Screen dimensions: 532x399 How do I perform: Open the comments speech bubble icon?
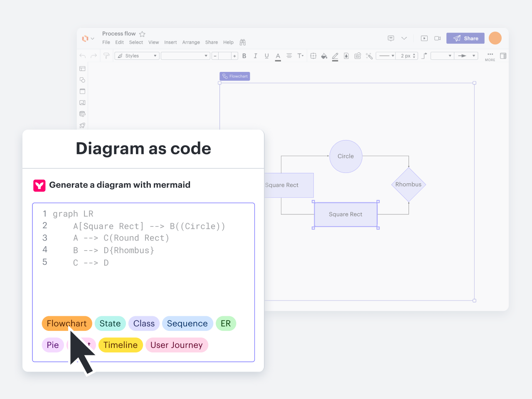pos(391,38)
